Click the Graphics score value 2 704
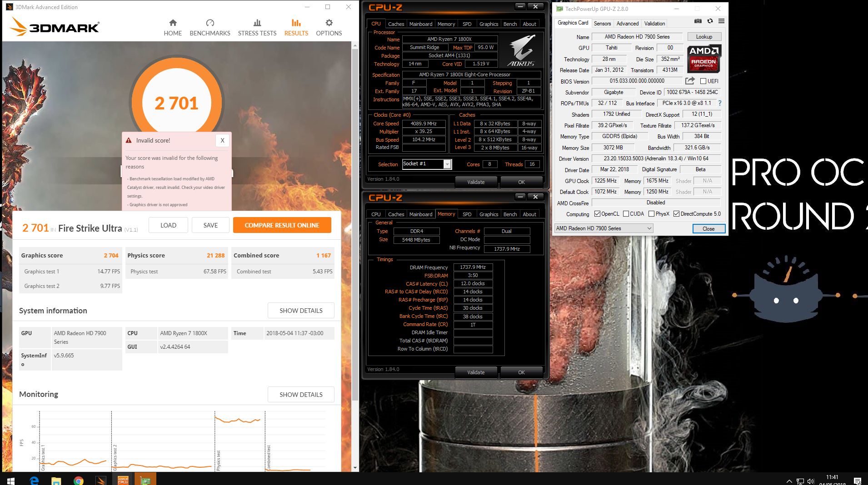Screen dimensions: 868x485 point(111,255)
